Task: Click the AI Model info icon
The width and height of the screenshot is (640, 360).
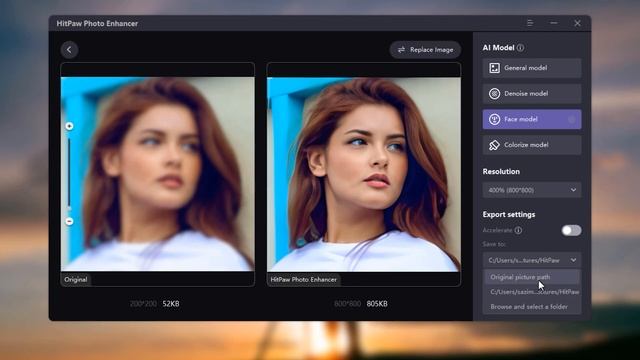Action: click(x=520, y=48)
